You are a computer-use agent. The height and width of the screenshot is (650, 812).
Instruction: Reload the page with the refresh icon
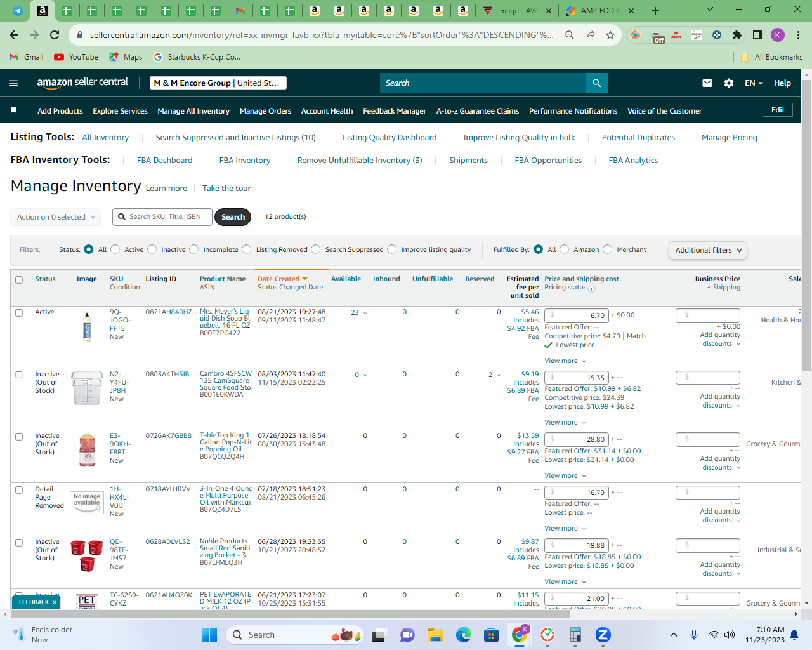55,35
